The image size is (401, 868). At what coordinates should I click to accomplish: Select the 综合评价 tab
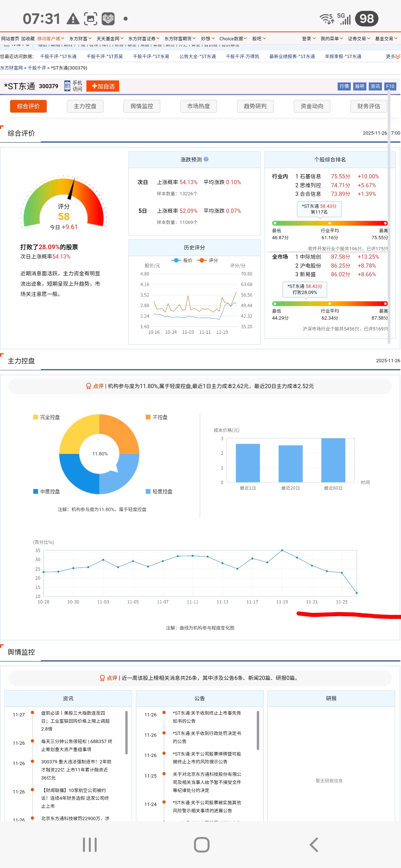(28, 106)
